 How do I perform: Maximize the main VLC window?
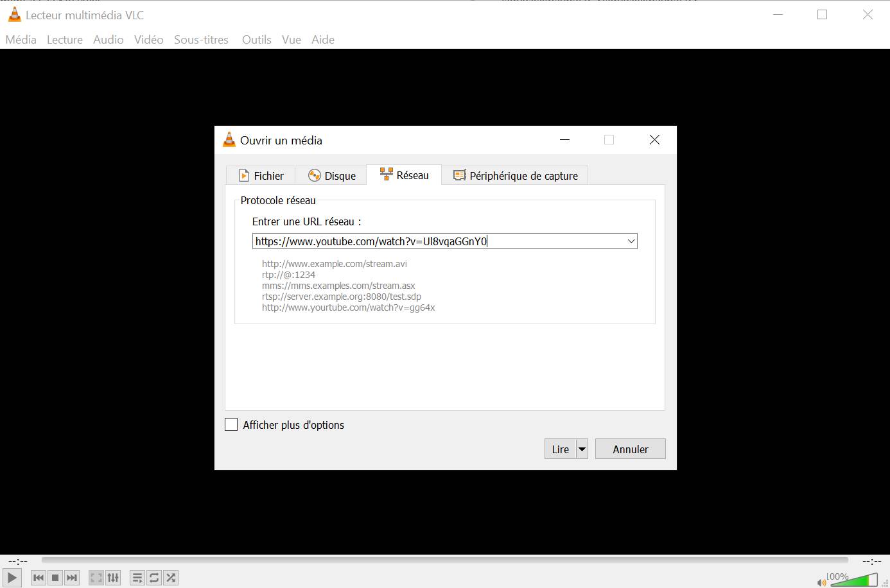[822, 15]
